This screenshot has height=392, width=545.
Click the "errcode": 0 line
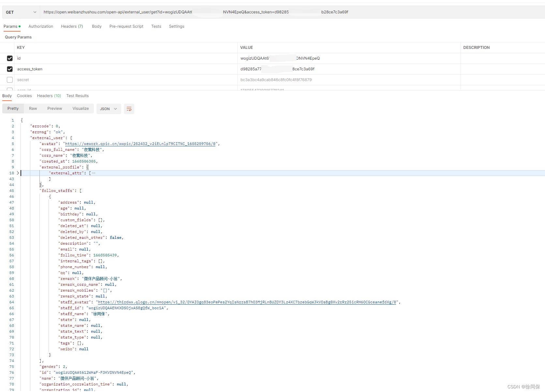pyautogui.click(x=45, y=126)
